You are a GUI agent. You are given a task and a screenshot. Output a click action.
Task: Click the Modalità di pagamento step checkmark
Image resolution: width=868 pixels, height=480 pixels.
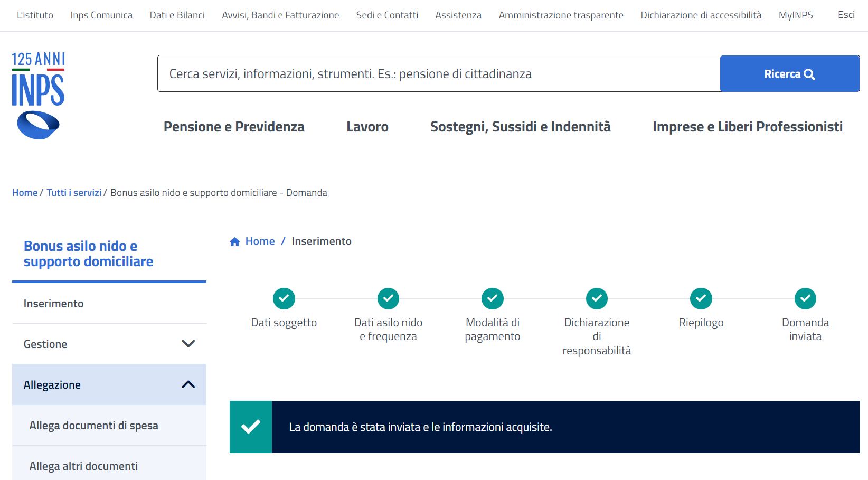493,298
